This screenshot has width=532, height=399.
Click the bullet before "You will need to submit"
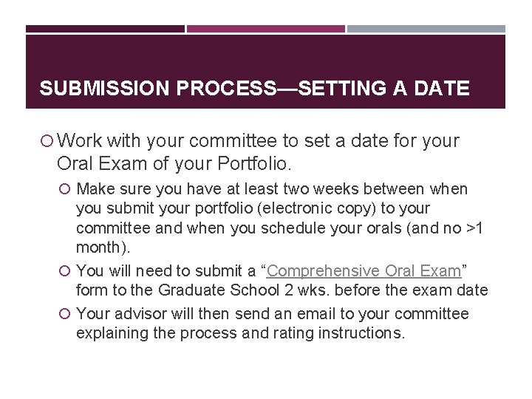[x=66, y=271]
